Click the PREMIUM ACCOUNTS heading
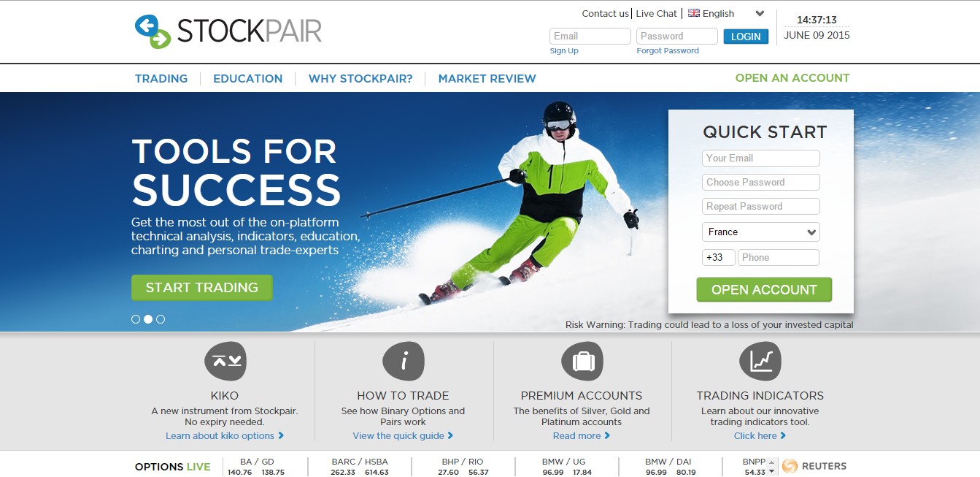The height and width of the screenshot is (477, 980). tap(582, 396)
